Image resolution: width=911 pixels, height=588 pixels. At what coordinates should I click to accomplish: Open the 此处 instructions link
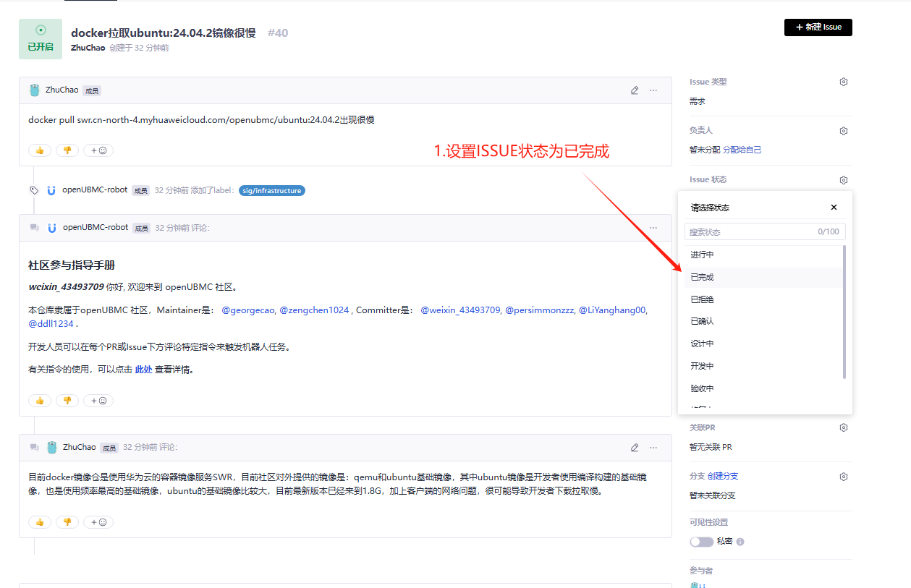(143, 369)
